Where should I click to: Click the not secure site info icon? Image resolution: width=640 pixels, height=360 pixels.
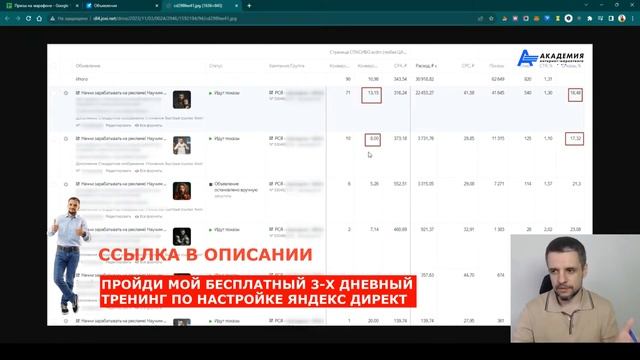pos(53,18)
